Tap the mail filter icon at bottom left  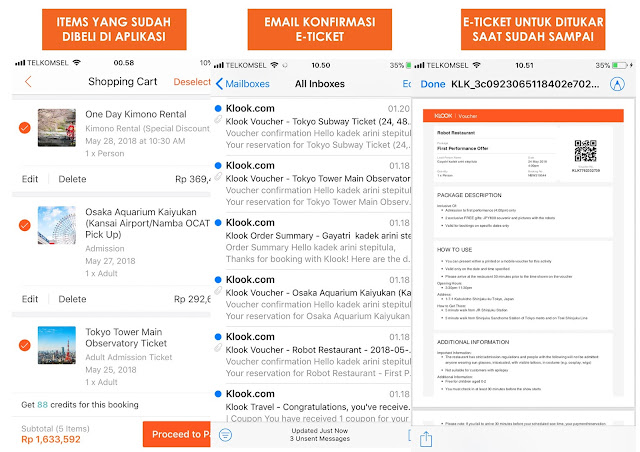coord(225,435)
